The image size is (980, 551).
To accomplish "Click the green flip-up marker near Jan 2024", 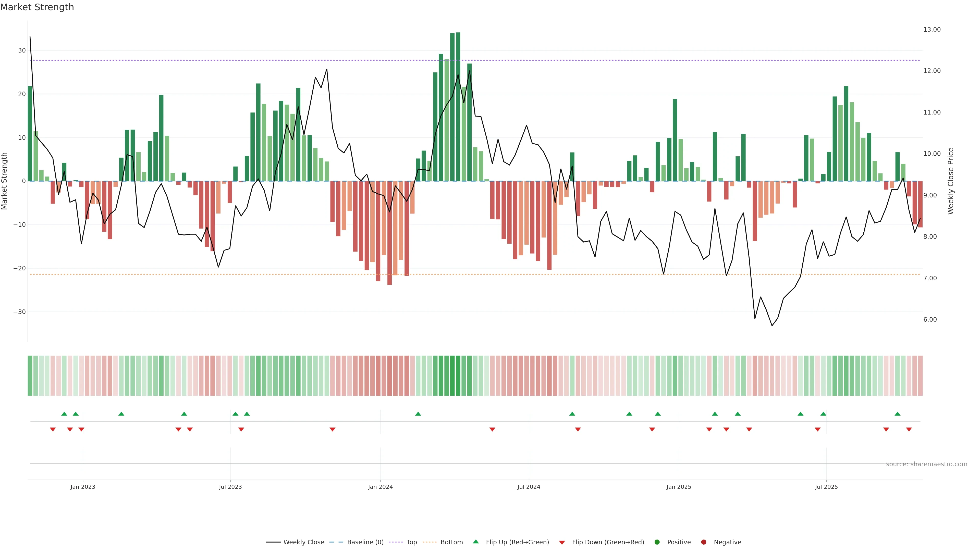I will (418, 414).
